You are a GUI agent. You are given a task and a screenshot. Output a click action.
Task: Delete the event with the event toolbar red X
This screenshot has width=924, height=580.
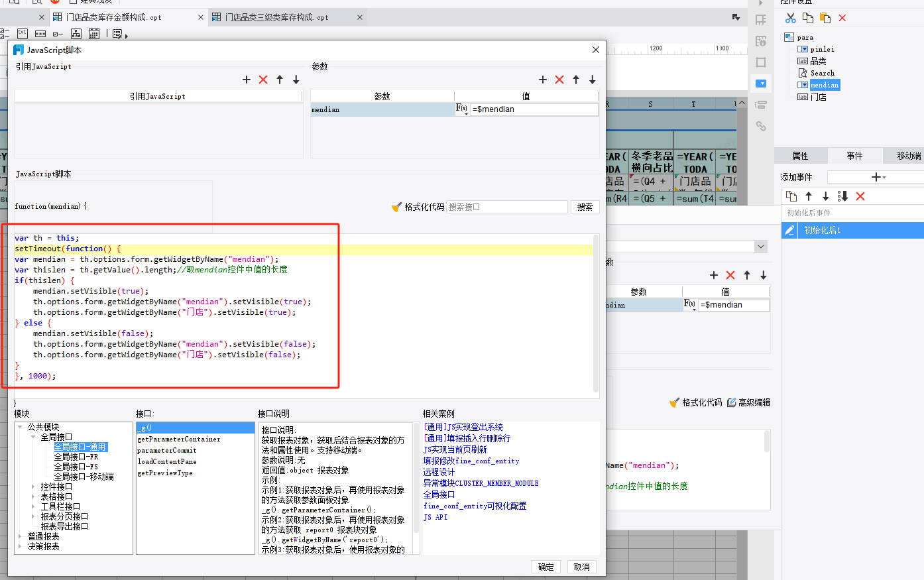point(860,196)
